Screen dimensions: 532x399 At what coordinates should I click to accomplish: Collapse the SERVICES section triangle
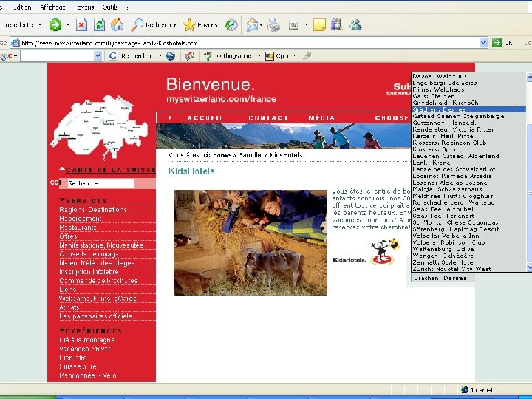pyautogui.click(x=62, y=199)
